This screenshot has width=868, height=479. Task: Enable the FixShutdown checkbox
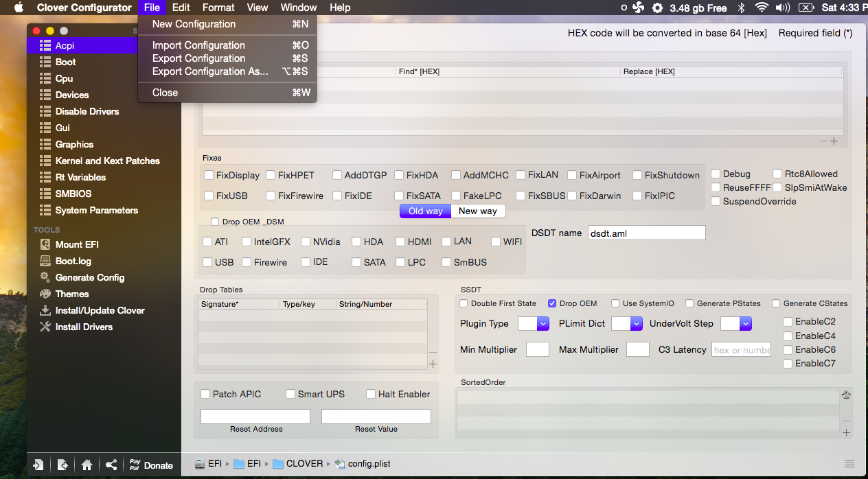click(637, 175)
